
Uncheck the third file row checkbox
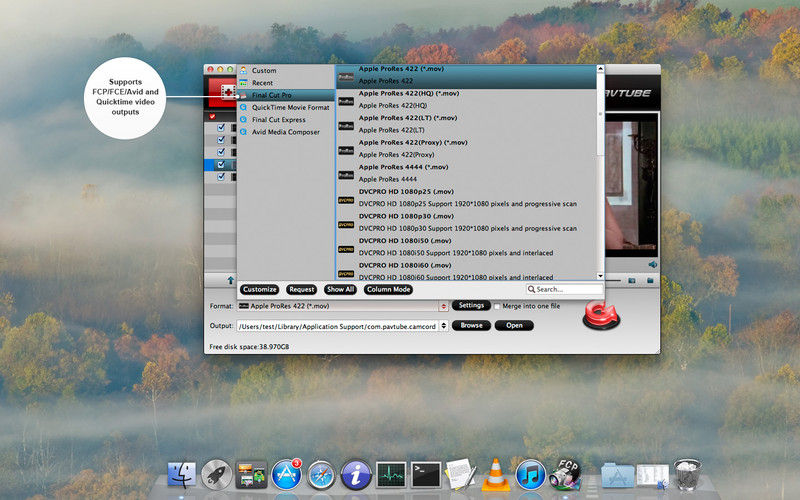(221, 152)
